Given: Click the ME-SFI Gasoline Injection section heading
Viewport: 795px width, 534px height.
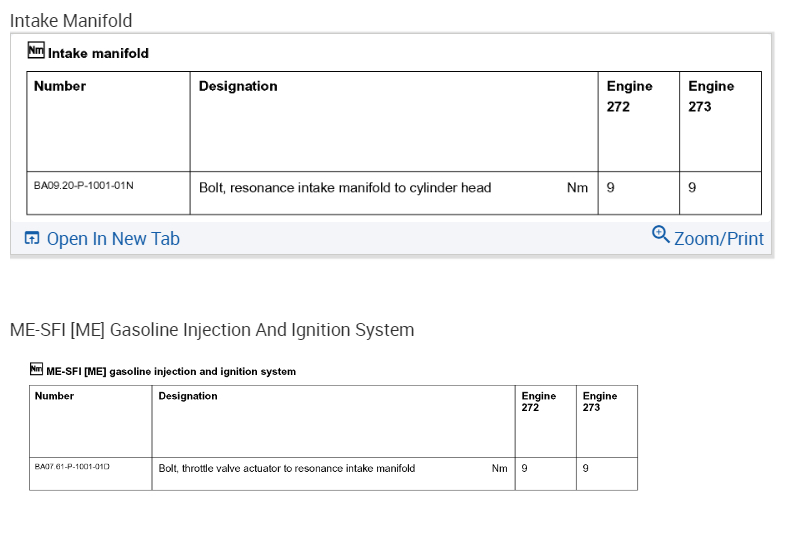Looking at the screenshot, I should pos(212,330).
